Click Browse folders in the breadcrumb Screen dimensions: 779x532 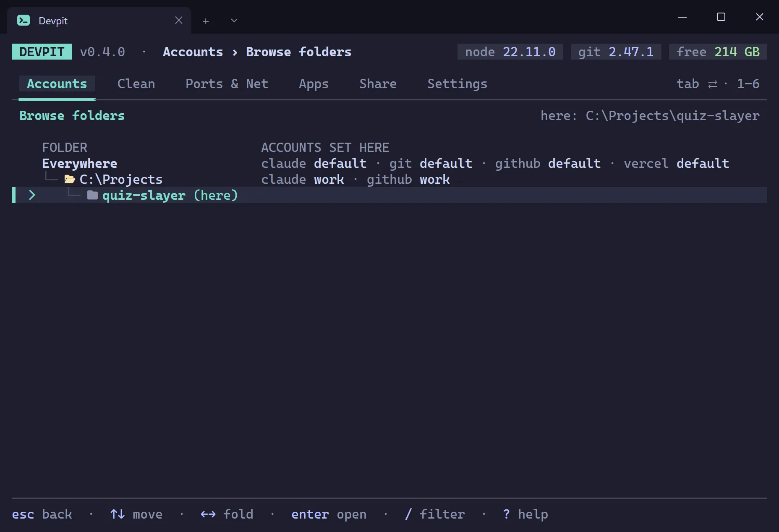click(299, 52)
